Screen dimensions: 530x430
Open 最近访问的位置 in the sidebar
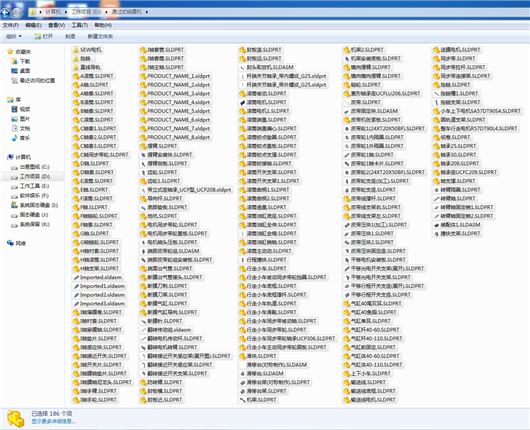tap(33, 80)
